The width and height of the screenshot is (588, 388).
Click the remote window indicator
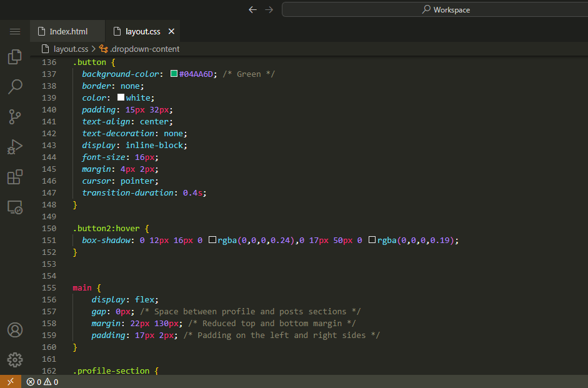[x=11, y=382]
